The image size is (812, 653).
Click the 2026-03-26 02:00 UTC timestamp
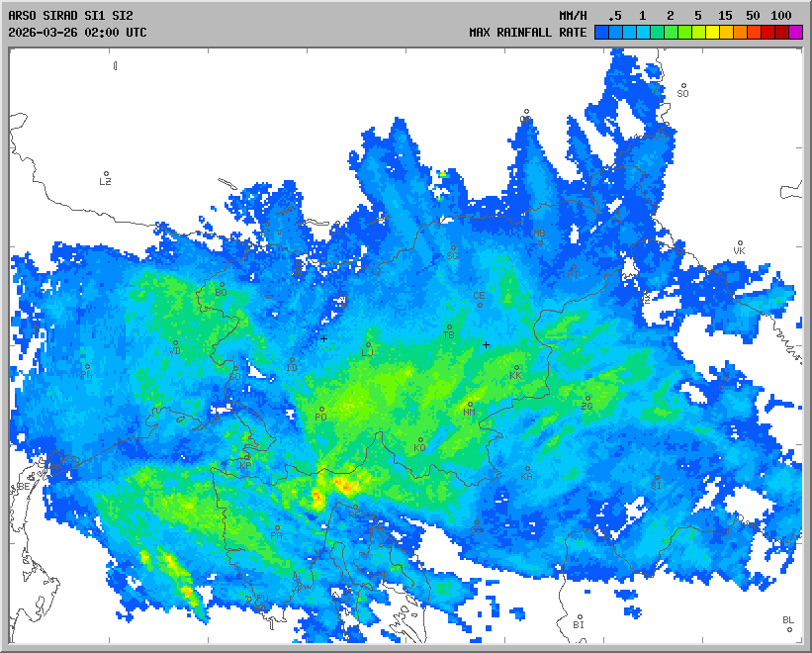coord(77,32)
